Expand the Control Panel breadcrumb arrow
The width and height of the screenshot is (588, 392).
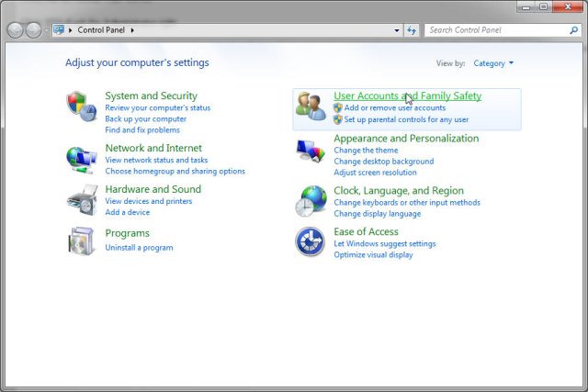coord(132,30)
